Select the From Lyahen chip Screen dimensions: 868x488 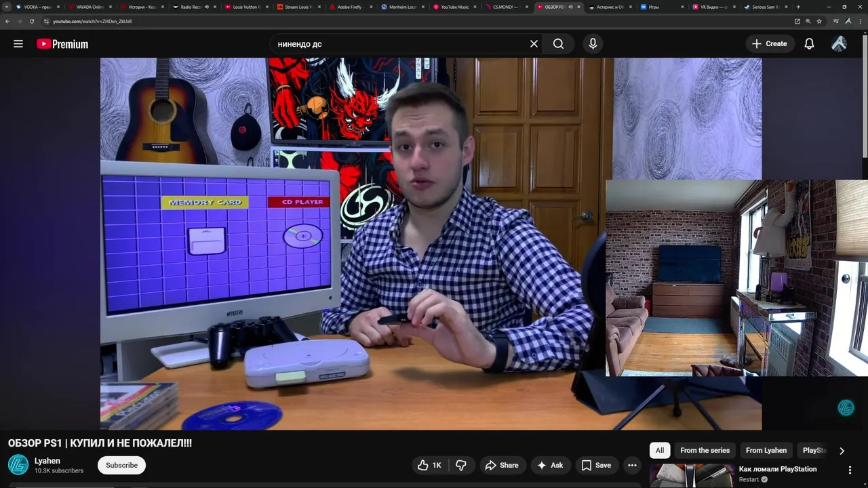766,450
